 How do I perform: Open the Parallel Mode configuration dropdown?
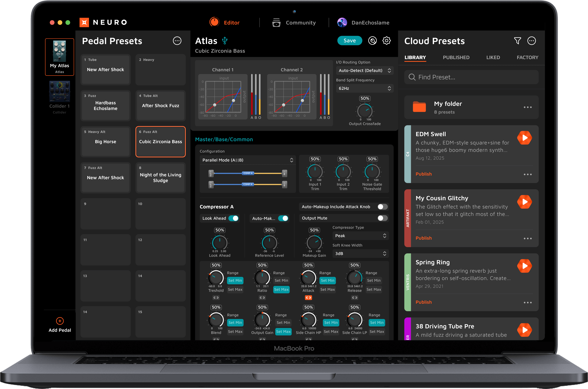(248, 160)
